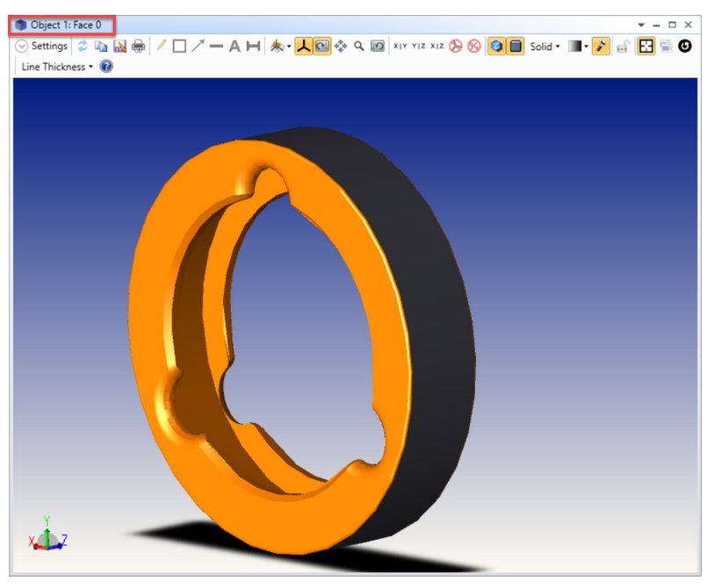The image size is (707, 588).
Task: Select the arrow annotation tool
Action: click(x=198, y=47)
